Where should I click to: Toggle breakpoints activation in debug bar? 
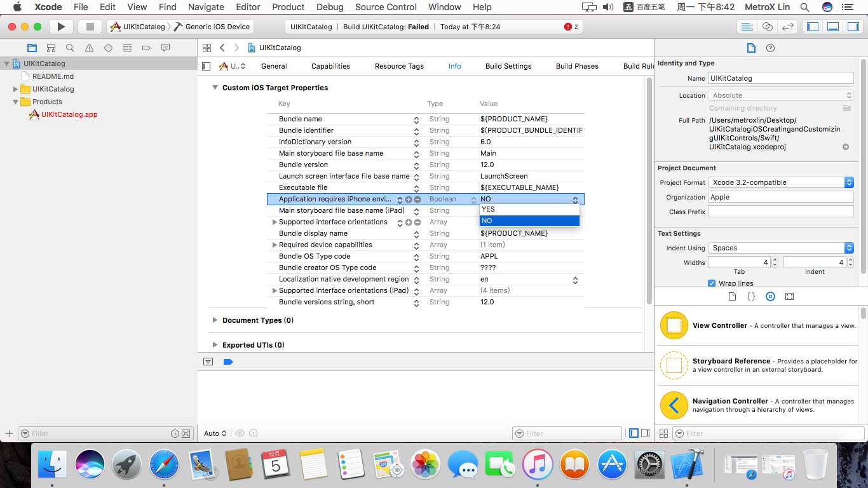pos(229,362)
